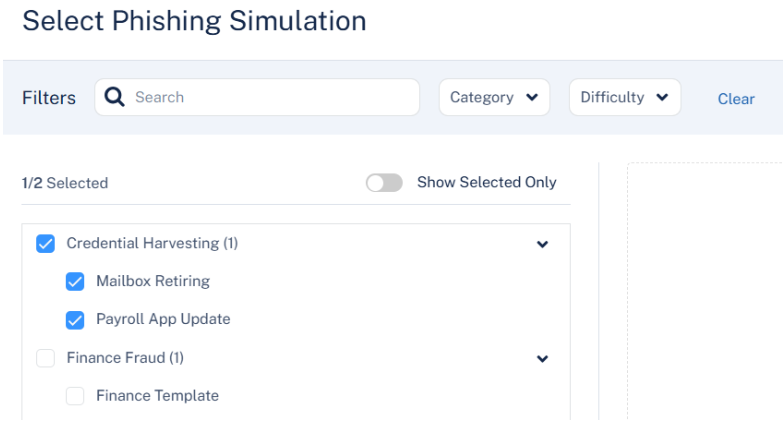
Task: Check the Finance Template checkbox
Action: (x=75, y=396)
